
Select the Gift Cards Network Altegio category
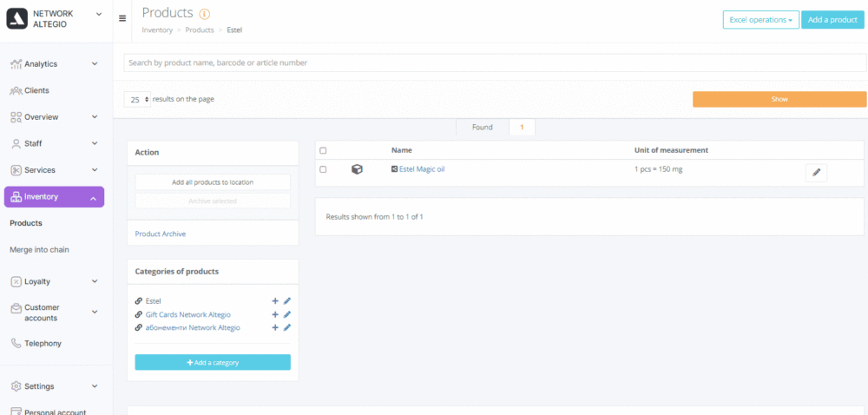click(x=188, y=314)
